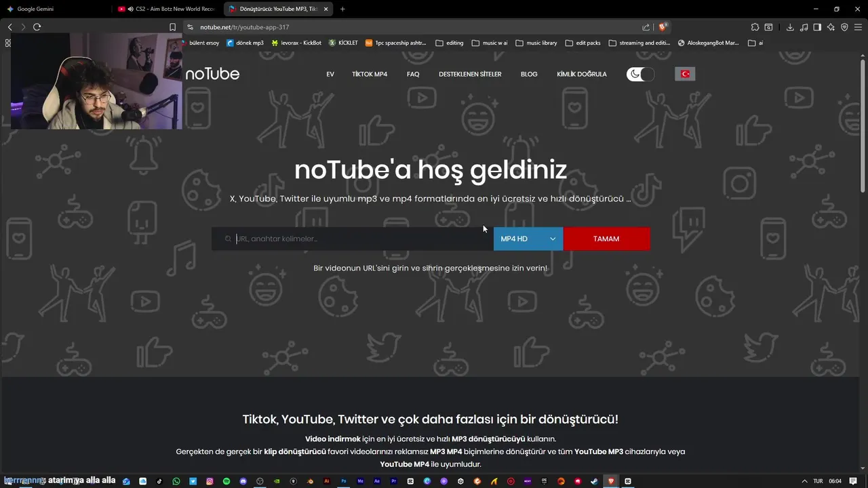Open levorax - KickBot bookmark

tap(296, 43)
